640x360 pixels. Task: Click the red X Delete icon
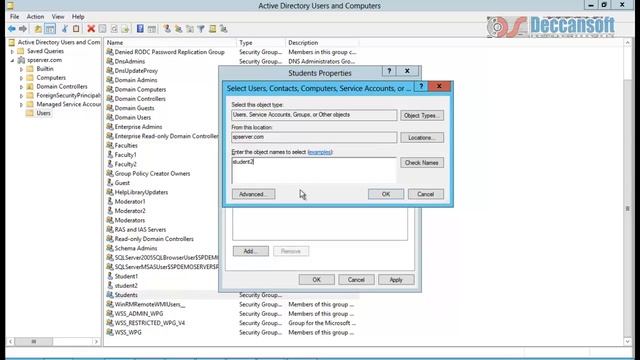point(91,29)
